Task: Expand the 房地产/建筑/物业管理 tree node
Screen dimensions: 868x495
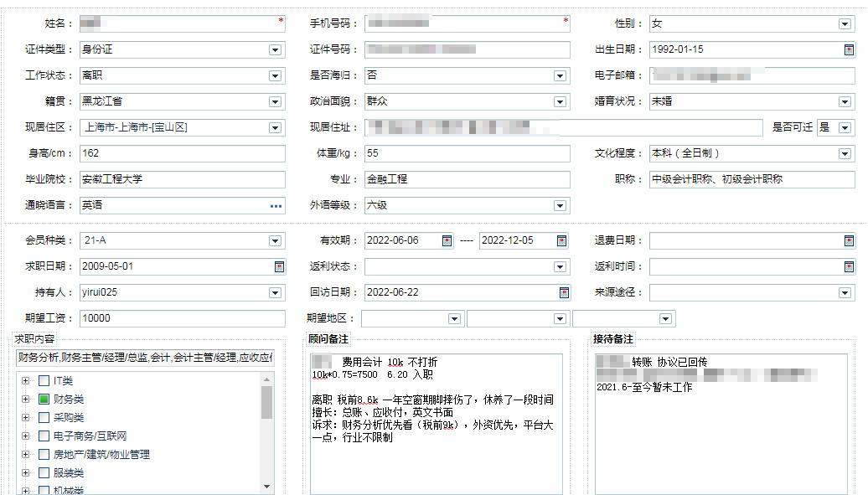Action: pos(25,454)
